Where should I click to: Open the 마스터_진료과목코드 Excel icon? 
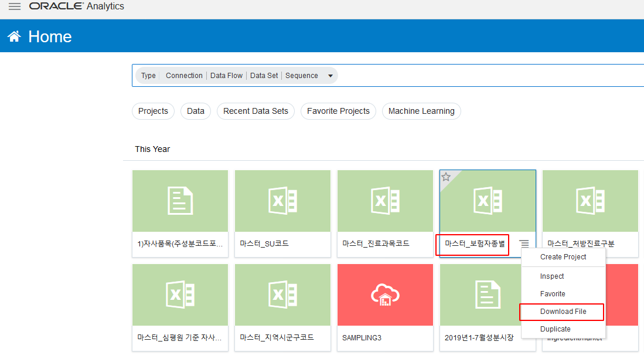click(x=385, y=201)
